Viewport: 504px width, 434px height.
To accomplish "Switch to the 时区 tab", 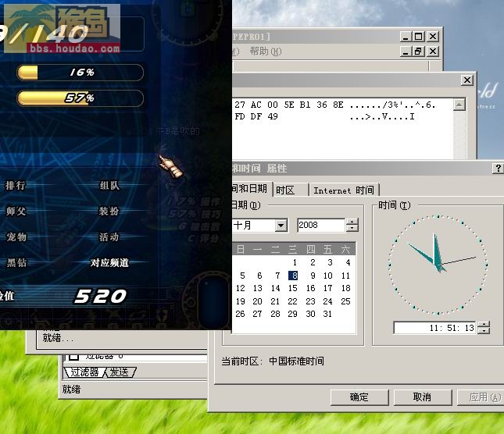I will point(291,190).
